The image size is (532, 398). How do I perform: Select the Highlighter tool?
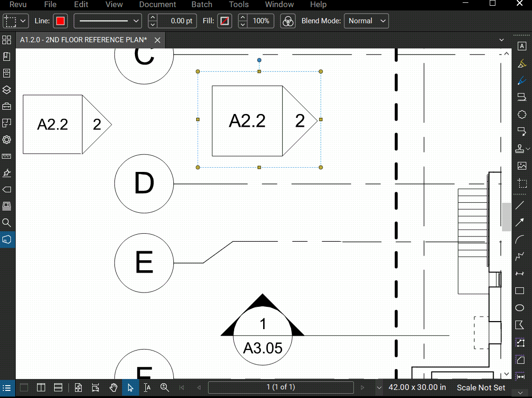pos(522,63)
